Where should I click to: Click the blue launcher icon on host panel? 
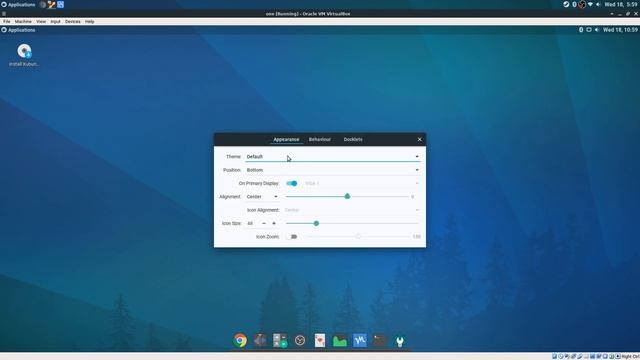(60, 4)
